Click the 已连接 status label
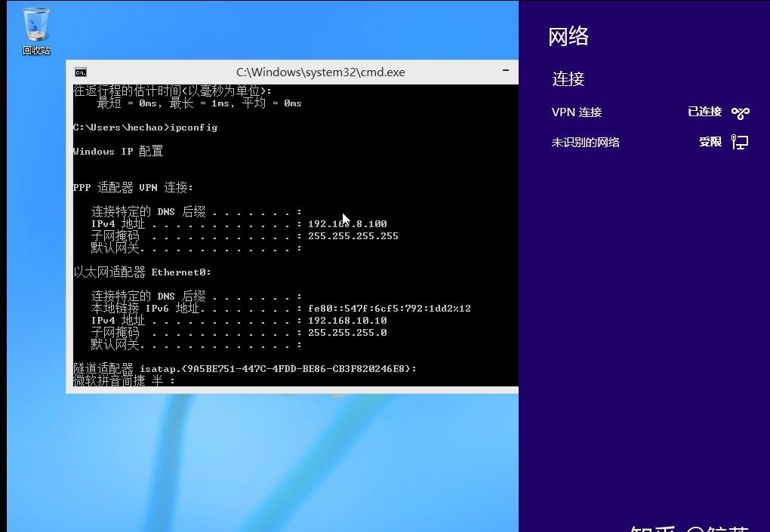This screenshot has height=532, width=770. pos(704,112)
